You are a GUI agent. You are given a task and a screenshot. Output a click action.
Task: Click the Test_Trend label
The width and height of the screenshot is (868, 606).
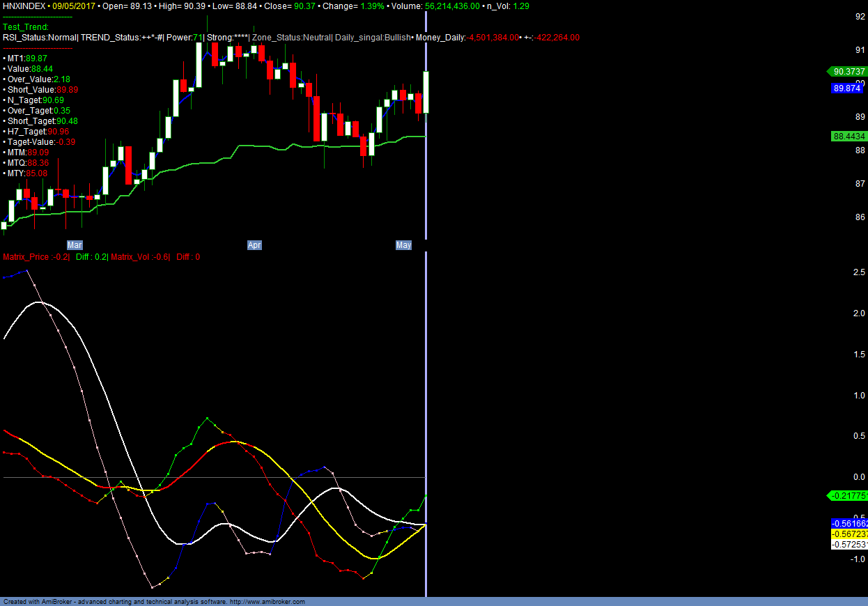click(26, 27)
